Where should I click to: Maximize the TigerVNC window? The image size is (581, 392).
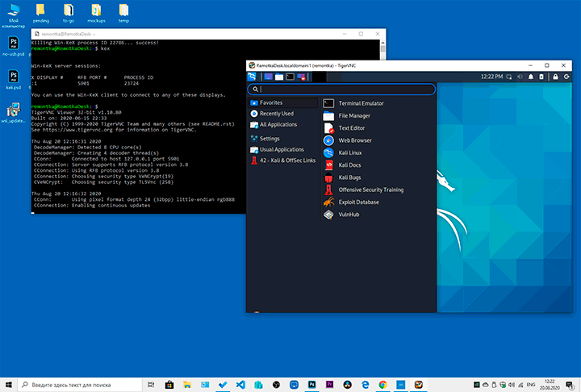[546, 65]
